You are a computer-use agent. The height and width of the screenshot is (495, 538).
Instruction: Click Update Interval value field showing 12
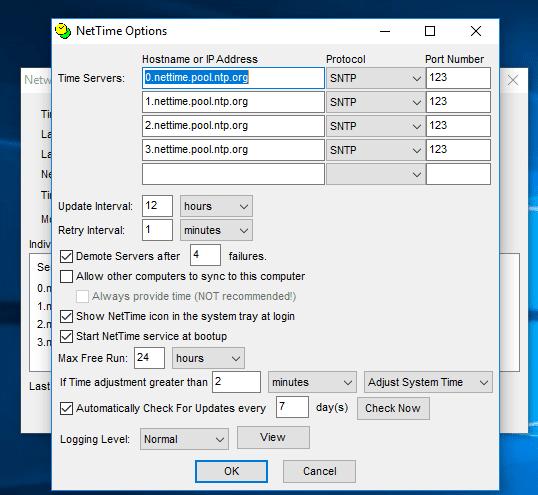pos(157,206)
